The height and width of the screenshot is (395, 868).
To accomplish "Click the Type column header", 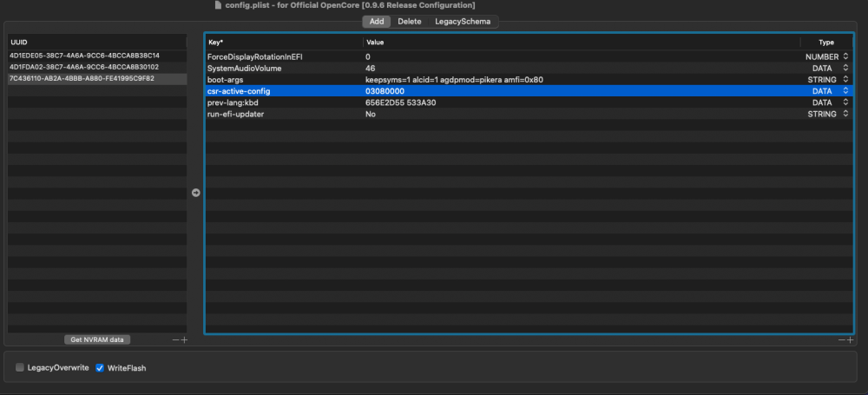I will coord(826,43).
